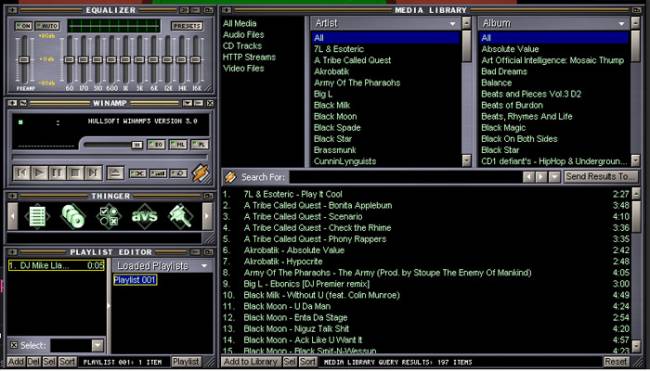This screenshot has height=371, width=650.
Task: Click the playlist Del button
Action: (33, 362)
